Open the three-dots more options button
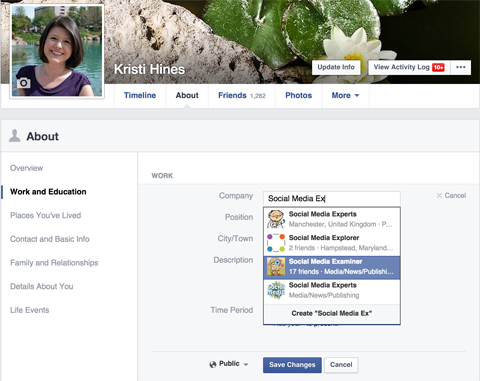This screenshot has height=381, width=480. [461, 67]
